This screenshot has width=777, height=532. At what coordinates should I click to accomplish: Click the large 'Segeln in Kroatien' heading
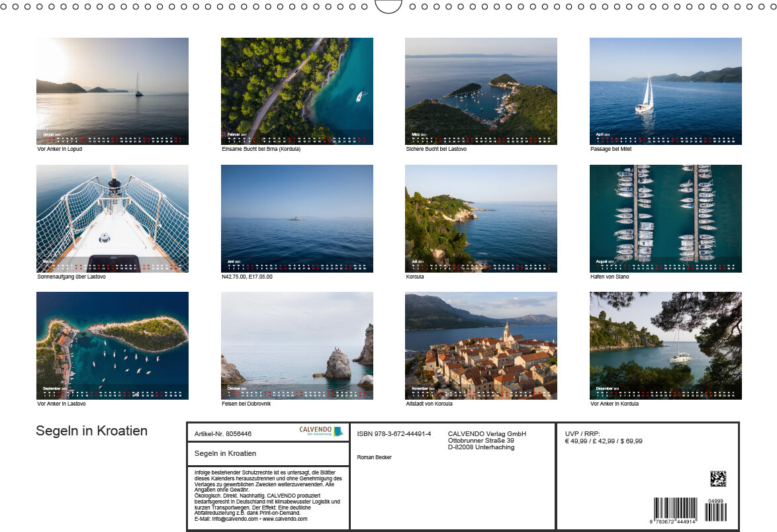point(92,431)
